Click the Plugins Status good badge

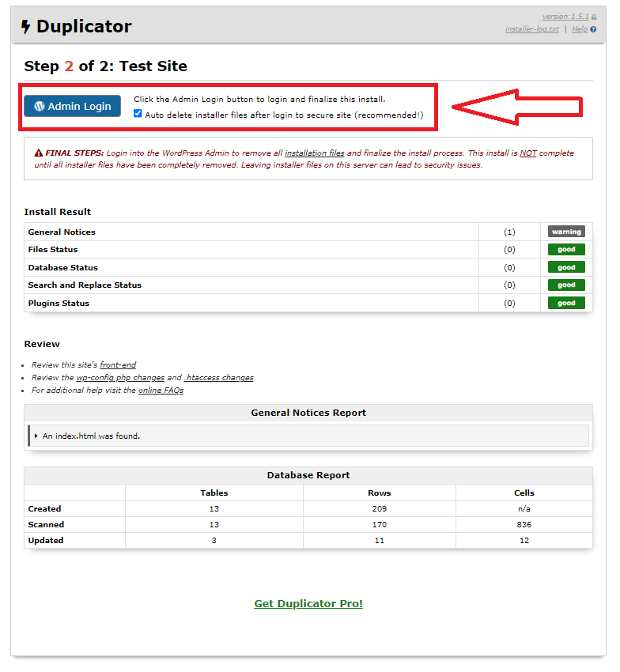pos(566,303)
